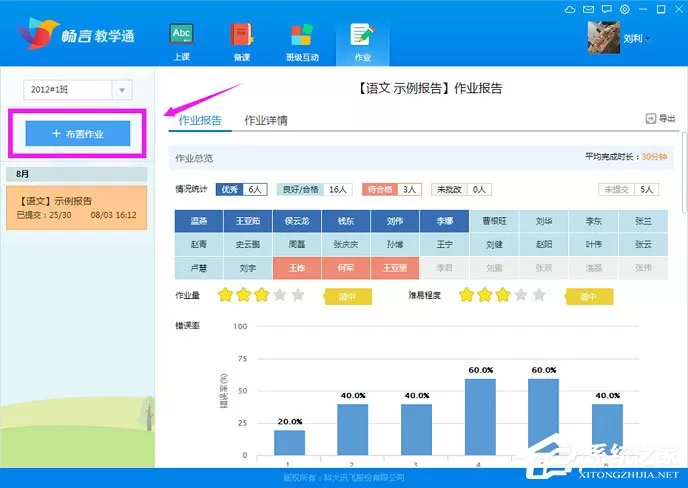
Task: Click first star of 难易程度 rating
Action: click(466, 294)
